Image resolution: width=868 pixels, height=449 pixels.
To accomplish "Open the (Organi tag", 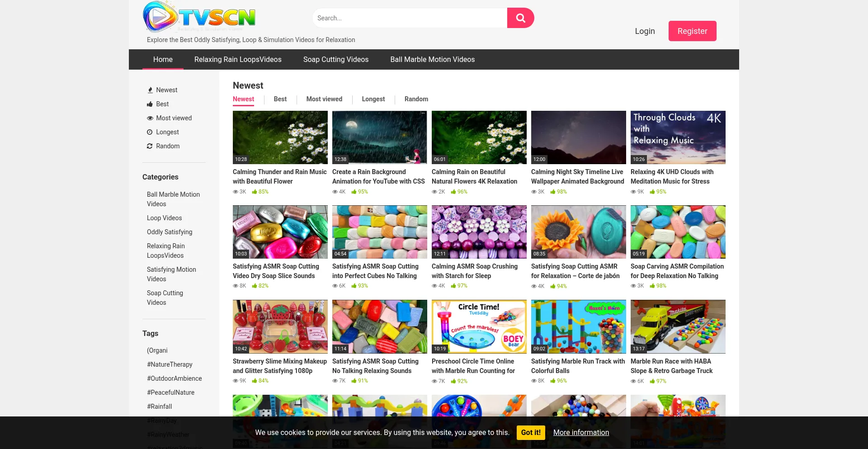I will [x=157, y=350].
